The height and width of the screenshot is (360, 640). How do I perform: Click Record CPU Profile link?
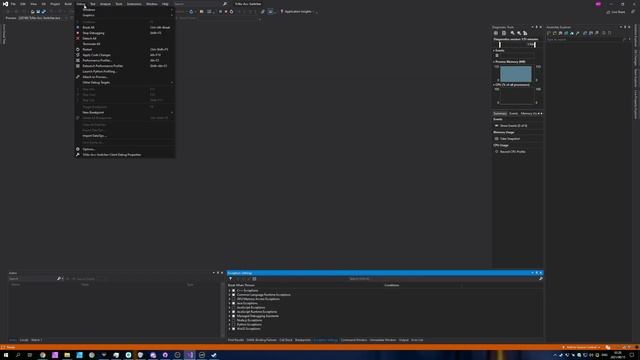pos(513,152)
